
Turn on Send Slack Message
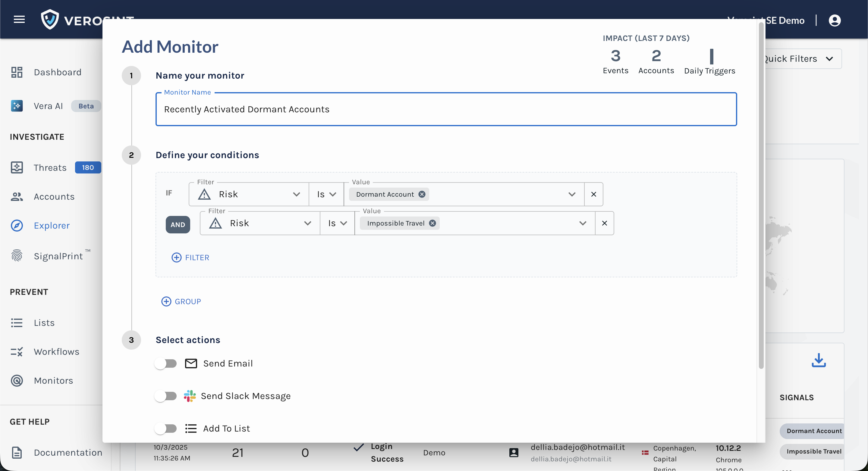pyautogui.click(x=166, y=396)
